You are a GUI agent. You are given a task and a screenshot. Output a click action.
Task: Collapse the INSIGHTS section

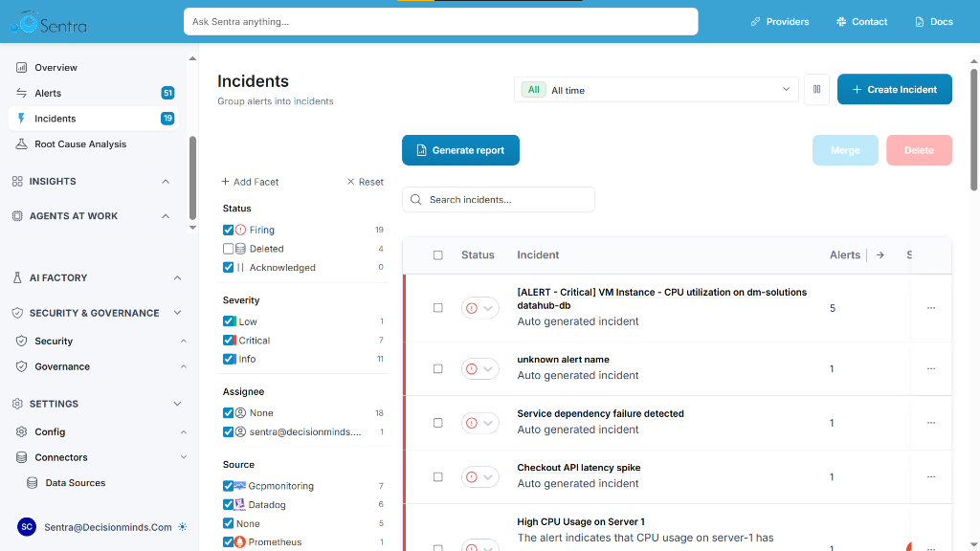pyautogui.click(x=166, y=182)
